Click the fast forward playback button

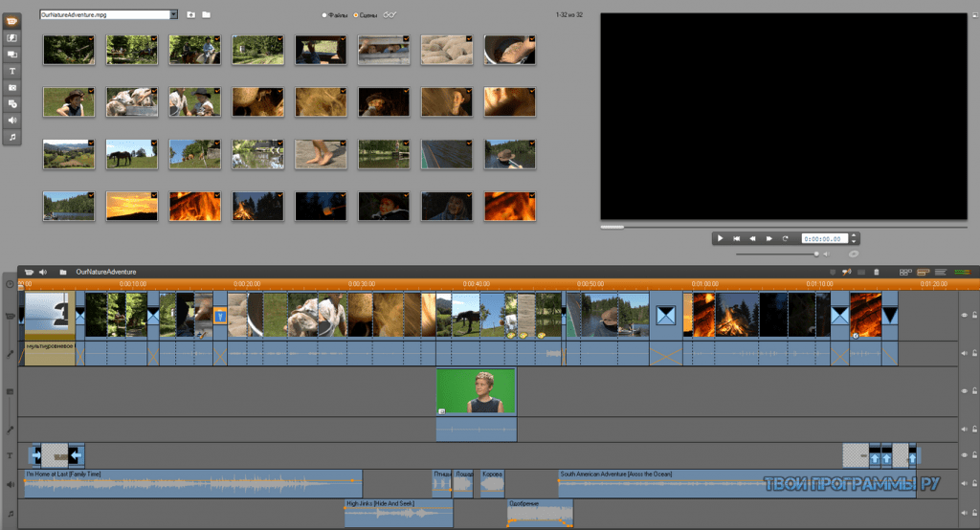(x=768, y=238)
